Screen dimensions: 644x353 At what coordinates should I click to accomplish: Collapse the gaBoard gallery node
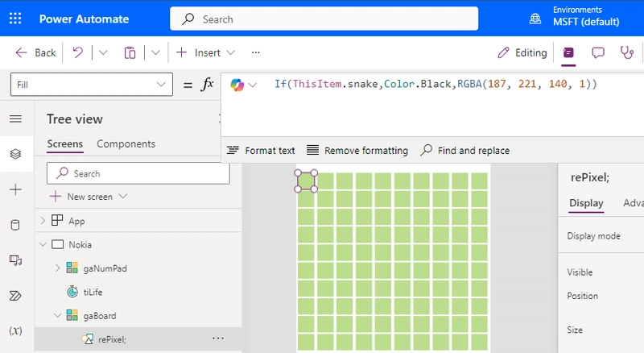point(57,316)
